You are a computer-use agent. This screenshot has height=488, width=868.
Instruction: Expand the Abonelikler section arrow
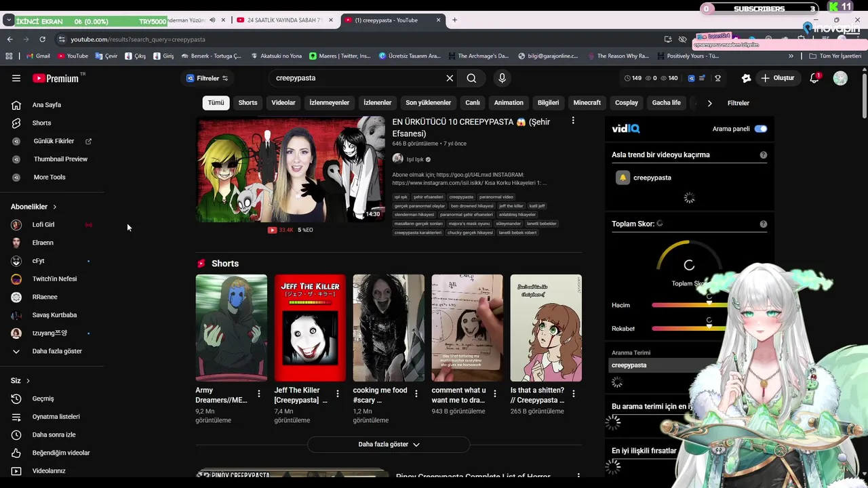click(x=55, y=207)
